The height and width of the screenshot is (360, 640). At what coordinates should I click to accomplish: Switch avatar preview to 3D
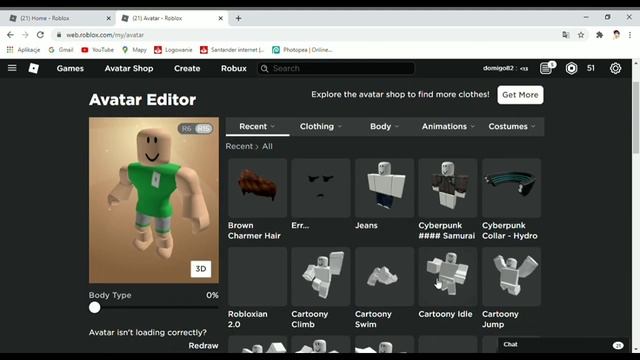click(x=201, y=269)
